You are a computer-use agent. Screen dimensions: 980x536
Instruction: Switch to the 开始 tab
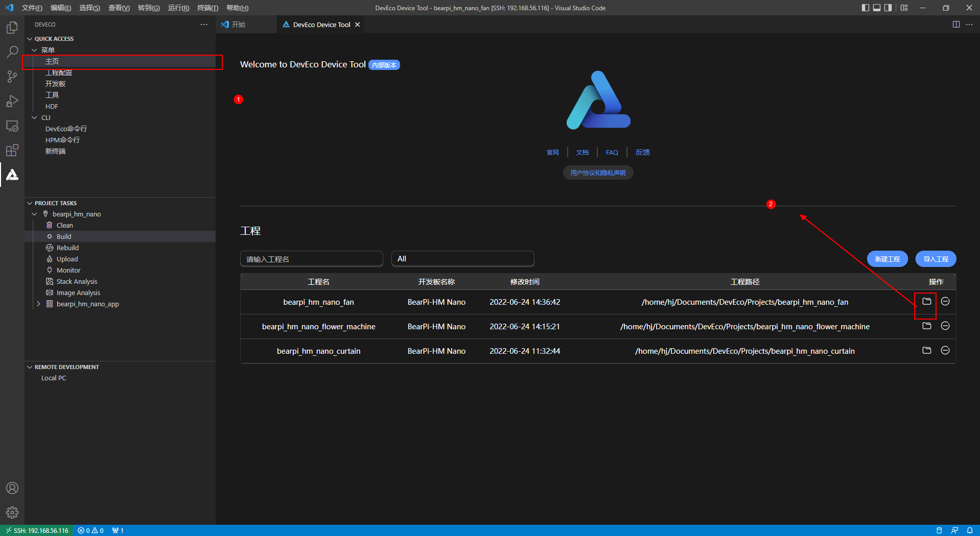(x=238, y=25)
